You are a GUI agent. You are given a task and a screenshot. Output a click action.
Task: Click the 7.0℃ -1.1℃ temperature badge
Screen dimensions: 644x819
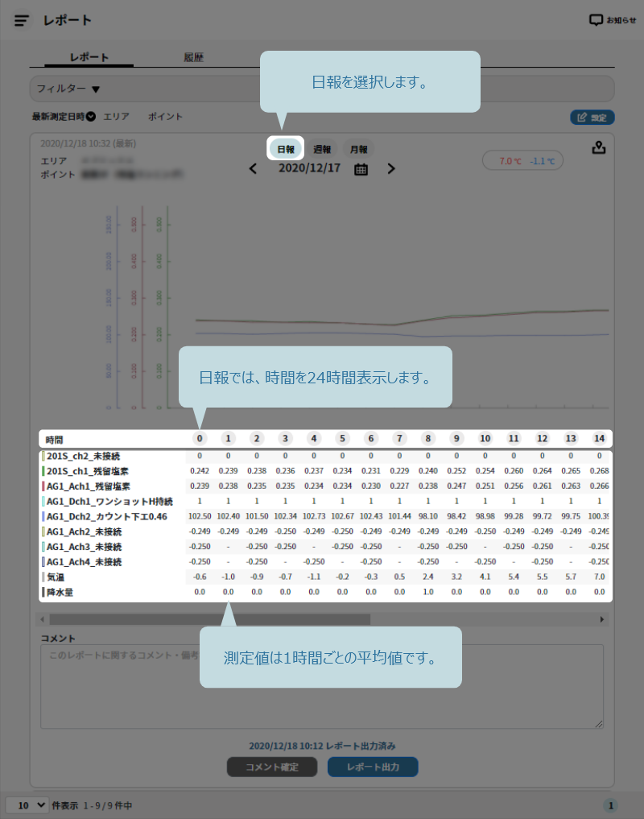pyautogui.click(x=522, y=161)
